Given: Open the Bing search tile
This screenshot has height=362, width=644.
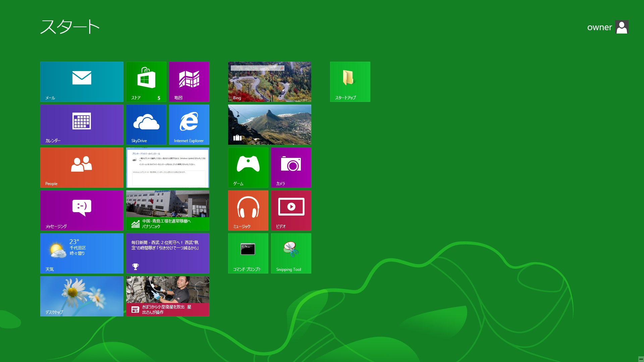Looking at the screenshot, I should [269, 81].
